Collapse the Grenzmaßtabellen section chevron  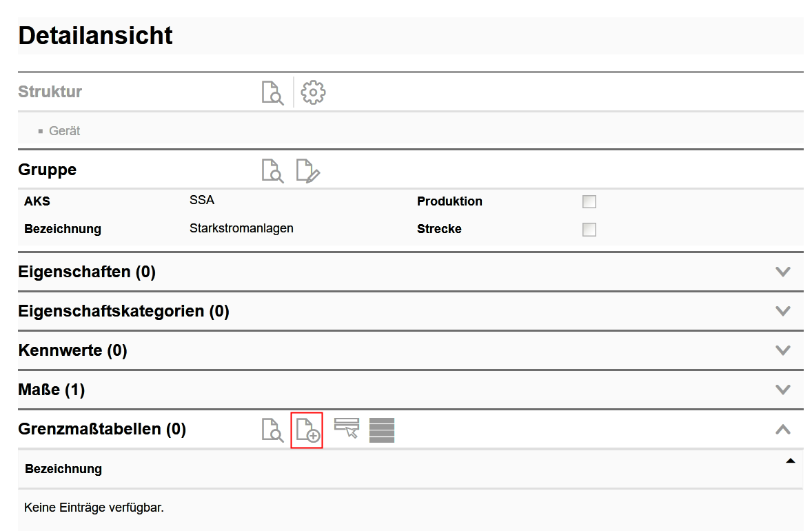click(x=782, y=429)
